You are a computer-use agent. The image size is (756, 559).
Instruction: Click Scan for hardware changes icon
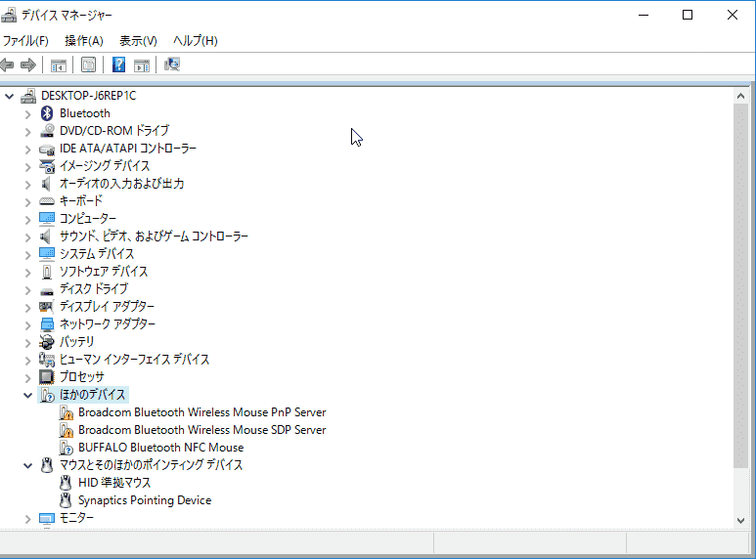[172, 64]
